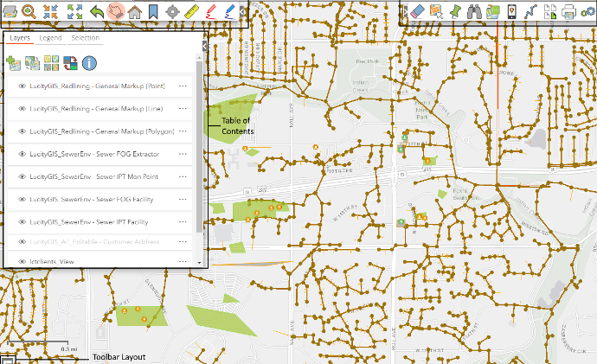Click the printer icon
Image resolution: width=597 pixels, height=364 pixels.
pyautogui.click(x=569, y=11)
